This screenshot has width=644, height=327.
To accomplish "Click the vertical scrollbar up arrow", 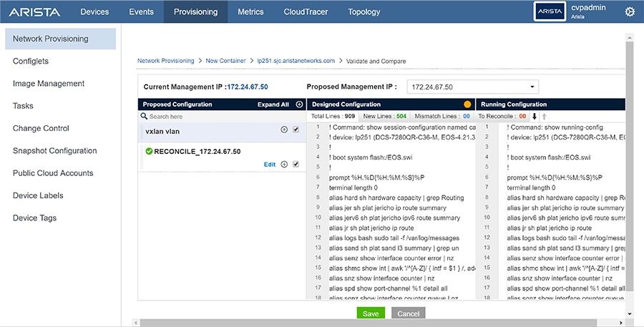I will pos(630,37).
